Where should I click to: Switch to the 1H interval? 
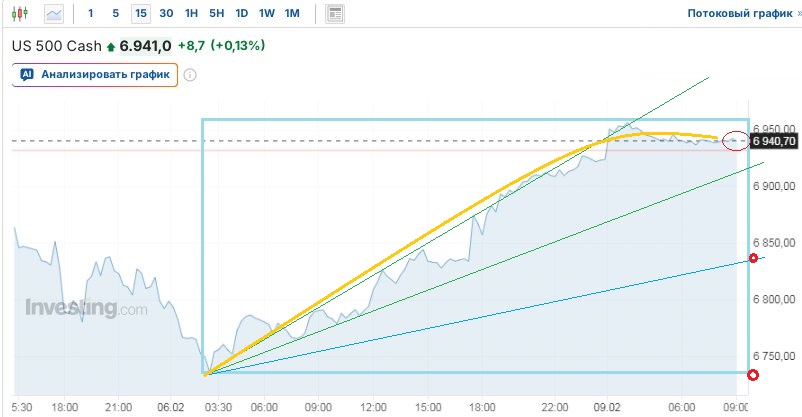point(191,14)
